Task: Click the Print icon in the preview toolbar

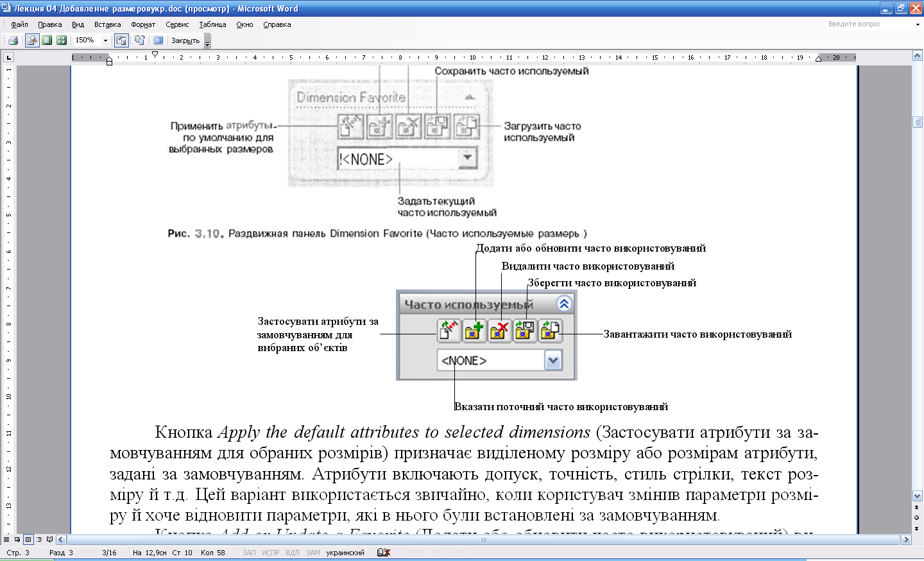Action: 13,40
